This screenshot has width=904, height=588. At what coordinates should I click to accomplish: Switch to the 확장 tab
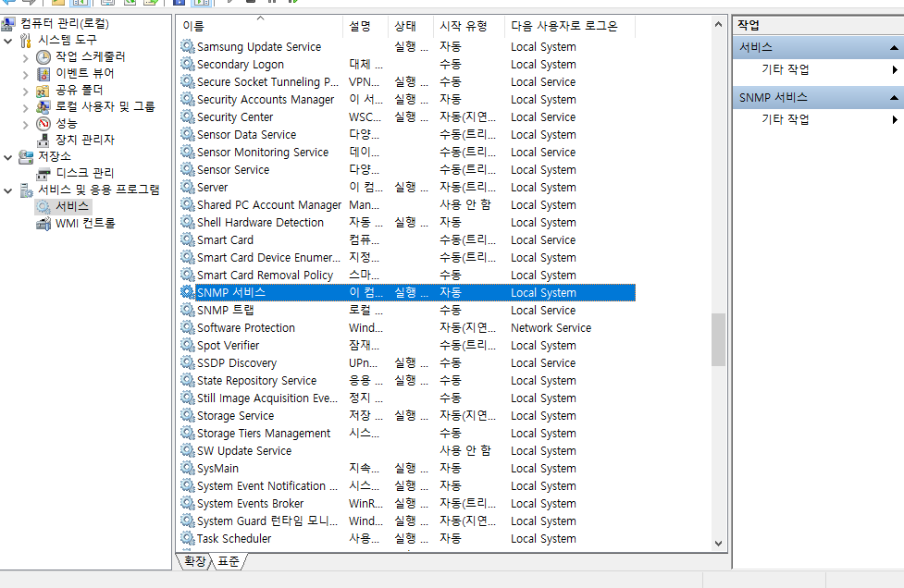(194, 561)
